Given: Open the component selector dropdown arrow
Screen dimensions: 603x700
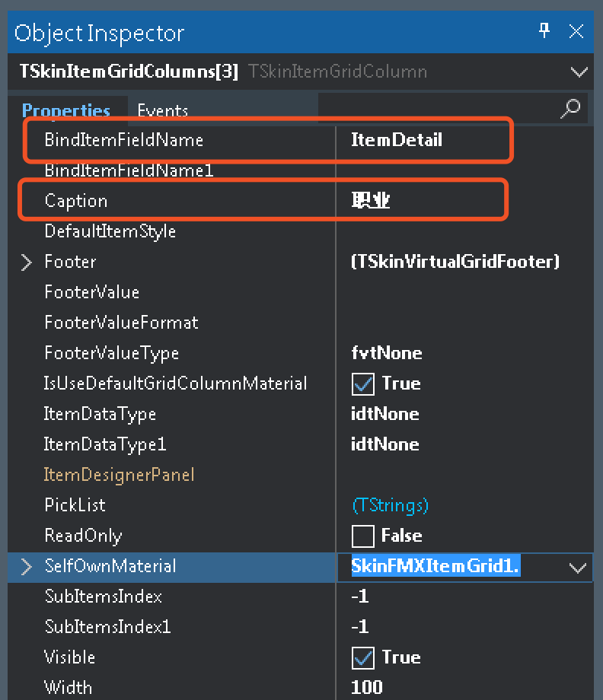Looking at the screenshot, I should (x=579, y=72).
